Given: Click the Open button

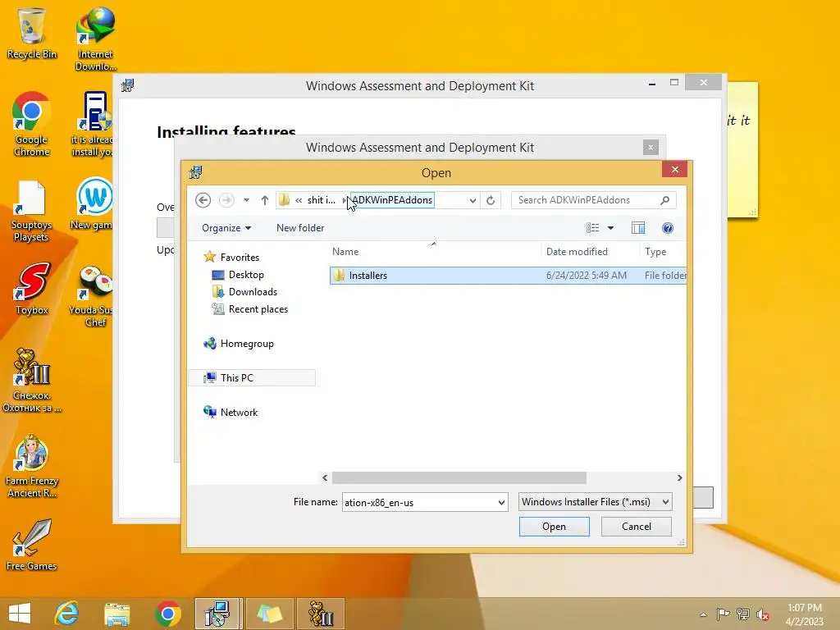Looking at the screenshot, I should [x=554, y=526].
